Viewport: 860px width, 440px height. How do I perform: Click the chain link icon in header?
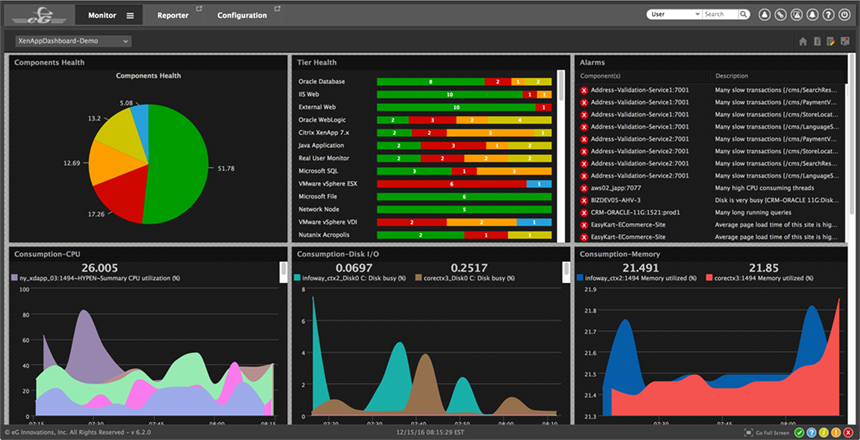pyautogui.click(x=779, y=15)
